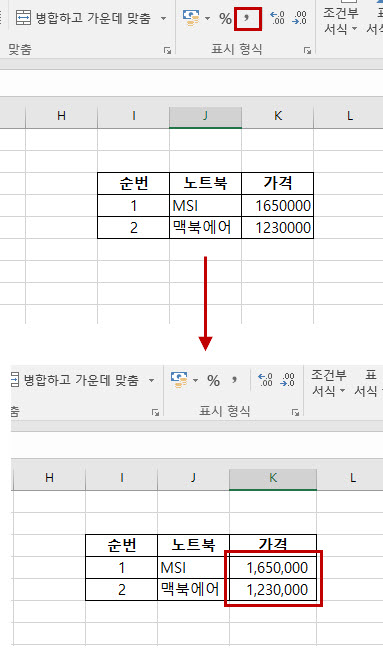Select column I header in lower screenshot
The height and width of the screenshot is (662, 383).
coord(122,478)
